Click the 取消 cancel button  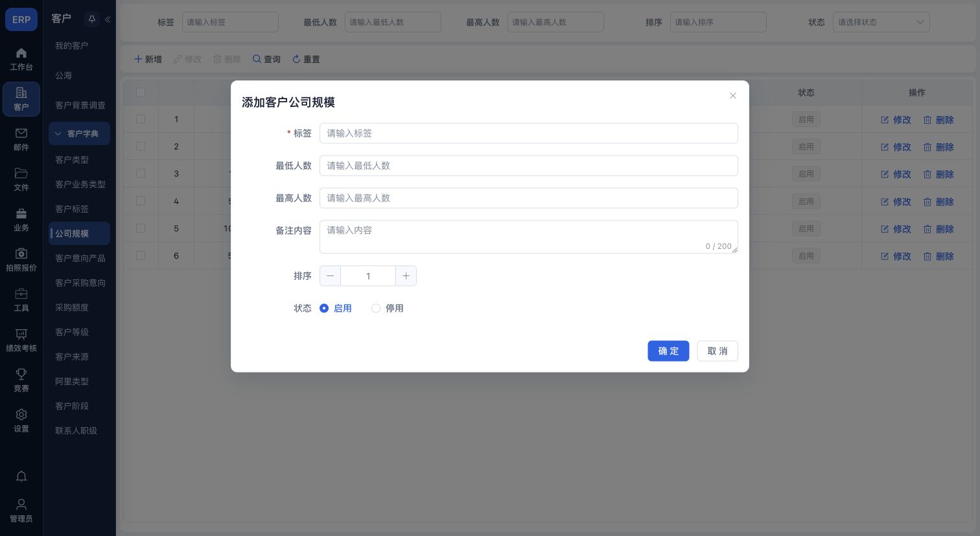click(x=717, y=351)
